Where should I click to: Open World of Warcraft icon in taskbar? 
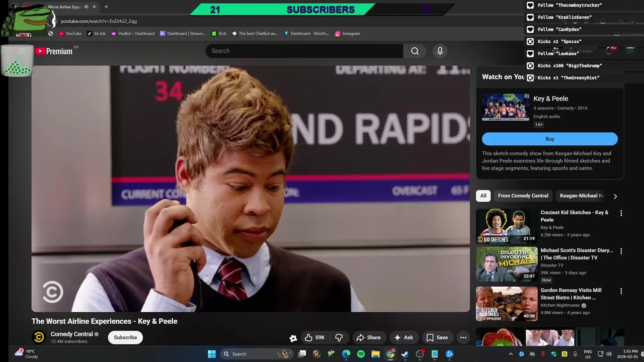316,354
